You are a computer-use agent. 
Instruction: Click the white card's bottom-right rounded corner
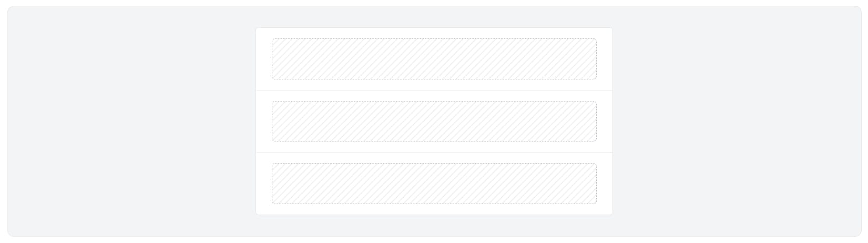click(611, 214)
